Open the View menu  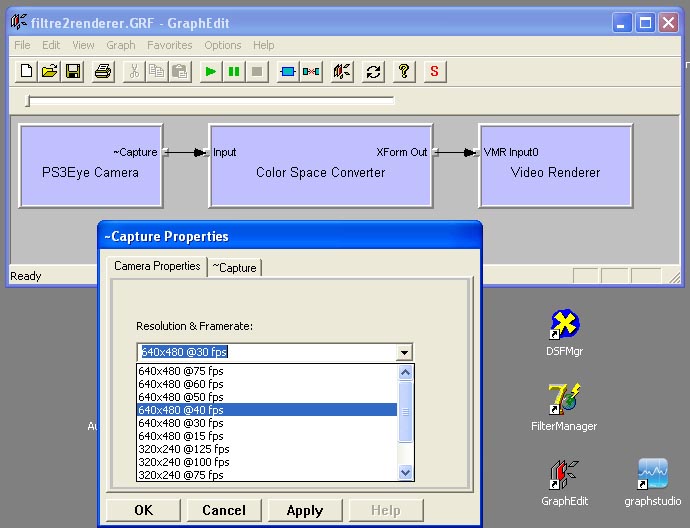pyautogui.click(x=83, y=45)
